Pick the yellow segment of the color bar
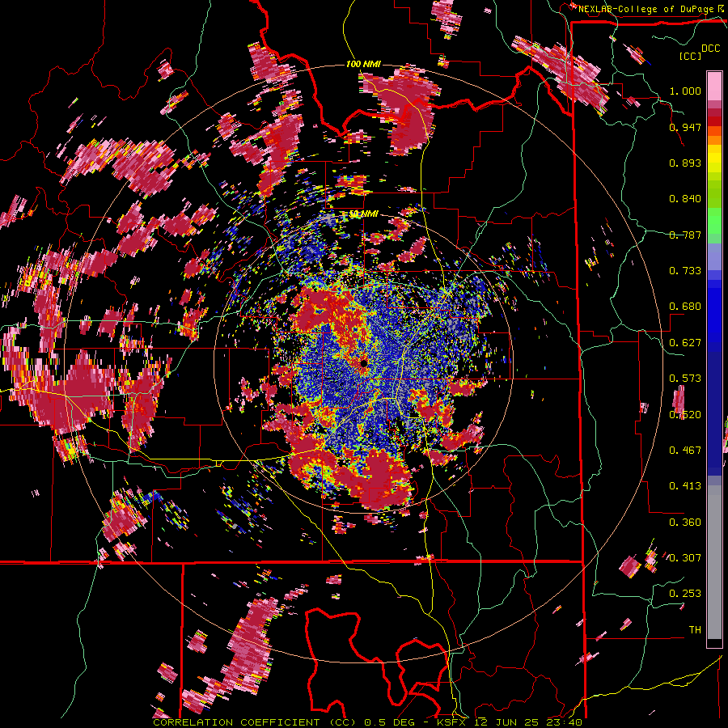 coord(714,159)
